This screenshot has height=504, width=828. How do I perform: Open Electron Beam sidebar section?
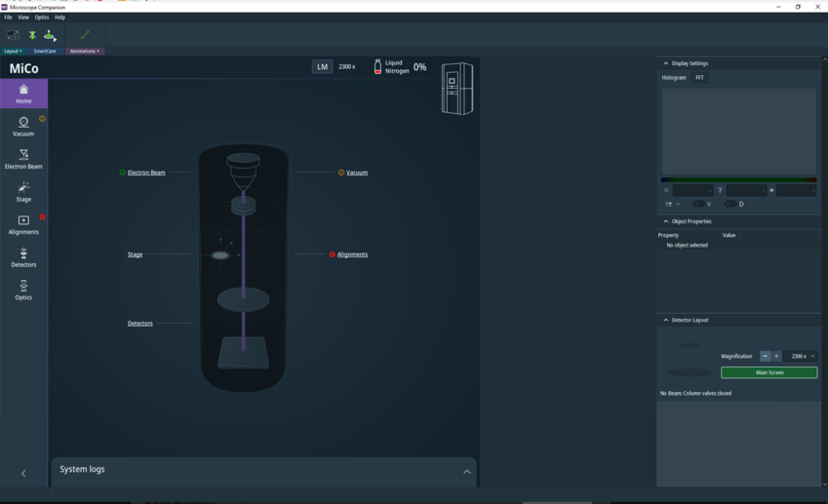23,159
